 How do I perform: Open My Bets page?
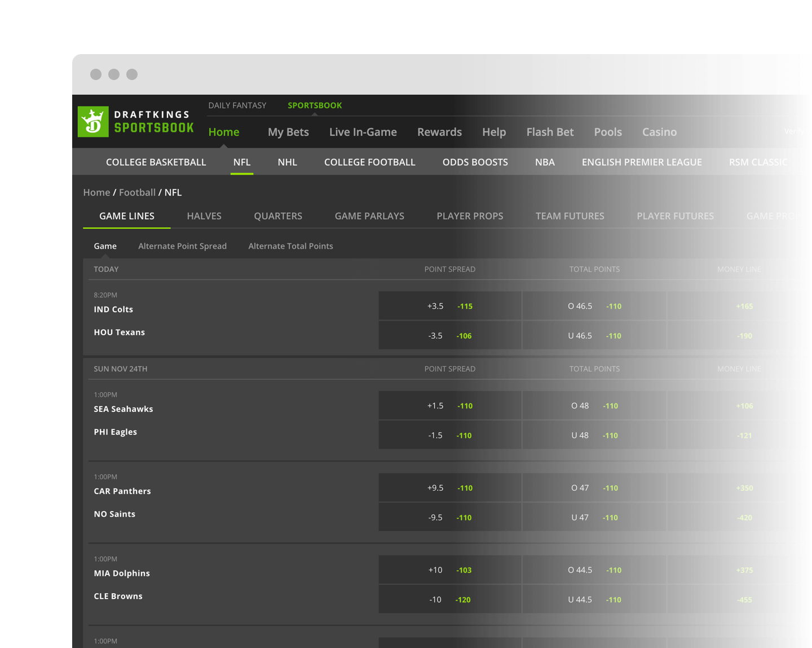(288, 132)
